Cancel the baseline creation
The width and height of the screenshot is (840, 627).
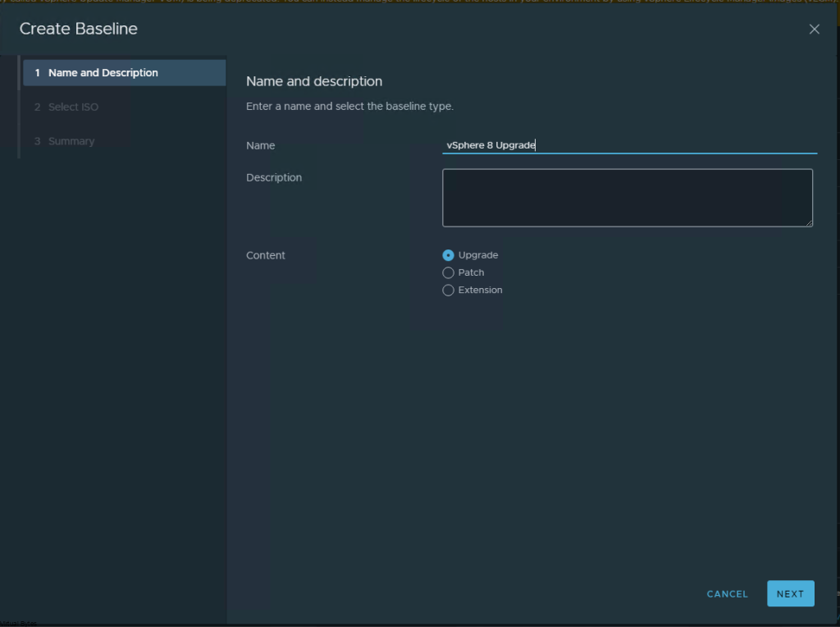point(727,594)
